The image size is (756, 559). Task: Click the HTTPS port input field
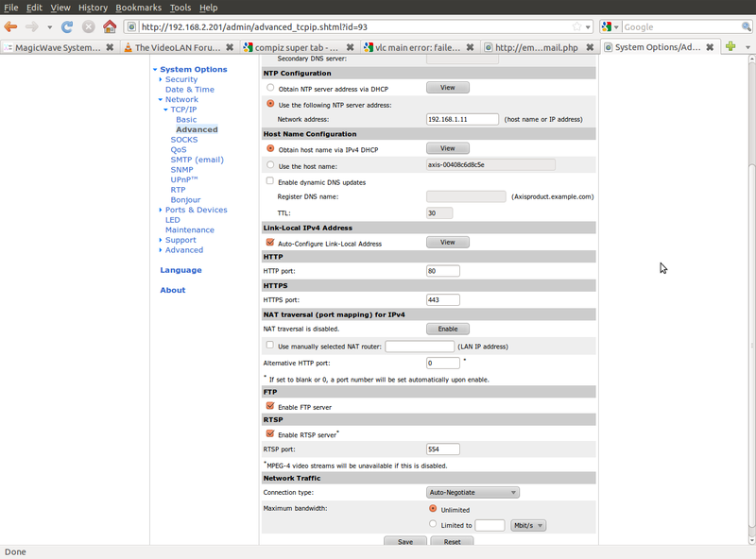coord(443,300)
